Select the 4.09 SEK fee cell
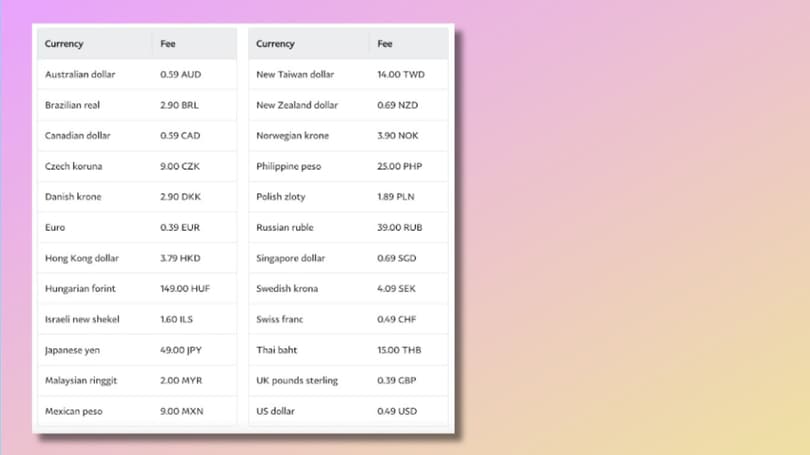Screen dimensions: 810x455 tap(398, 289)
